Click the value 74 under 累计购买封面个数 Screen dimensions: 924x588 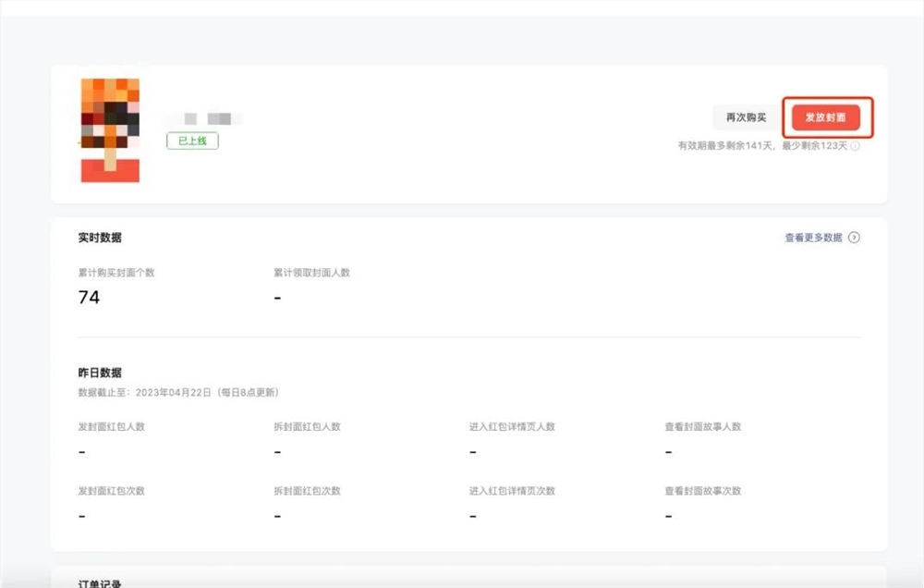tap(88, 297)
